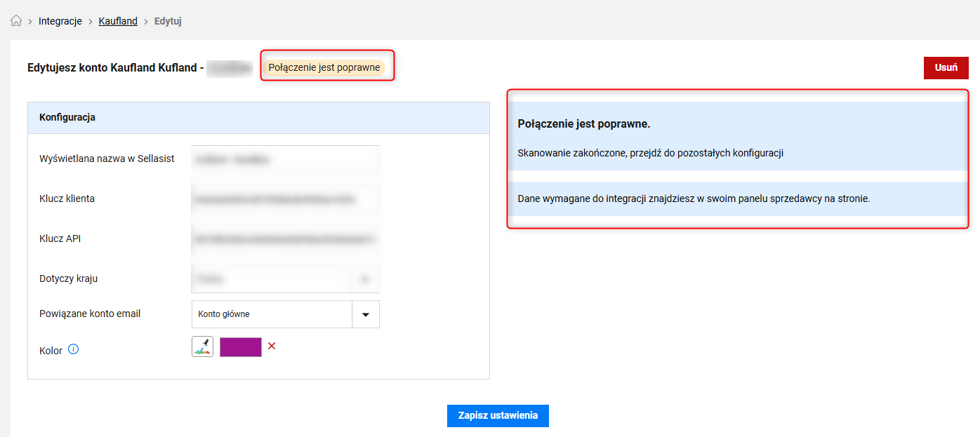Click the Edytuj breadcrumb item
This screenshot has width=980, height=437.
168,21
